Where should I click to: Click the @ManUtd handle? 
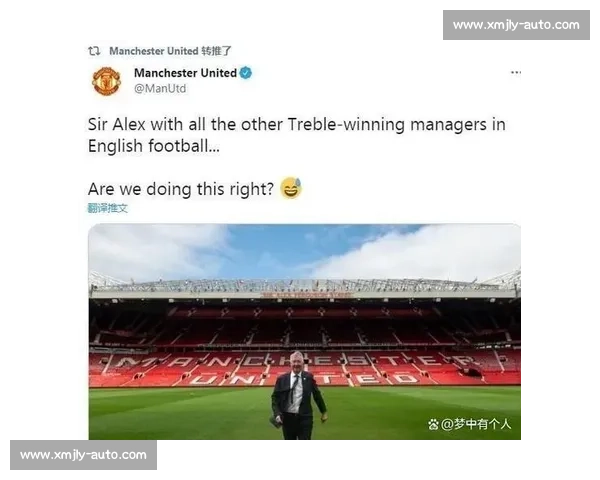(160, 88)
